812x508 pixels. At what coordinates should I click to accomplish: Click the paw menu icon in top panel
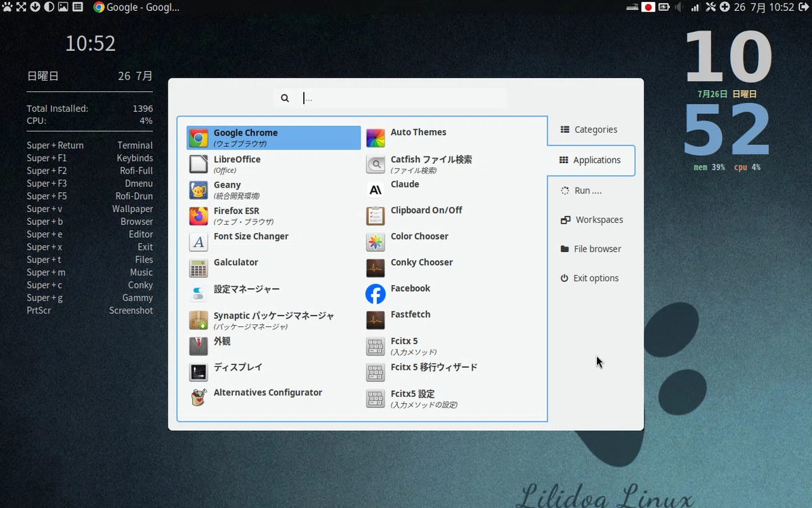[7, 7]
